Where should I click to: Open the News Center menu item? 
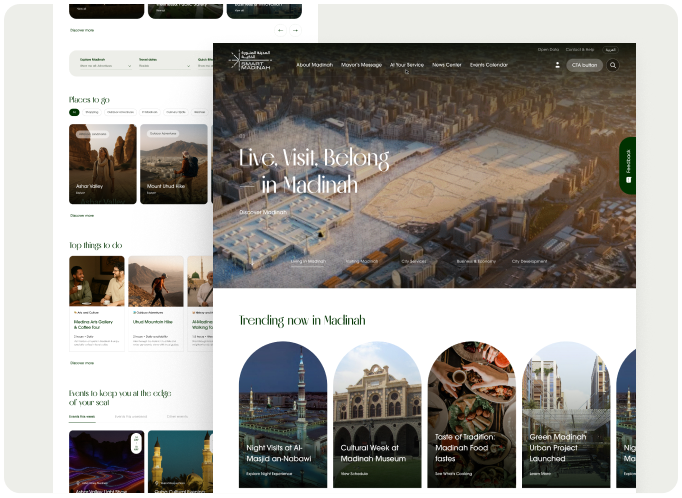447,65
